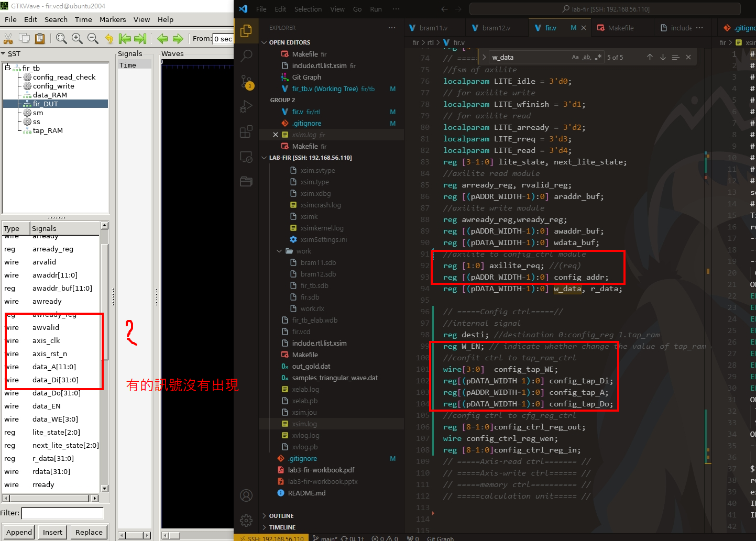This screenshot has height=541, width=756.
Task: Click the signal list vertical scrollbar thumb
Action: (105, 302)
